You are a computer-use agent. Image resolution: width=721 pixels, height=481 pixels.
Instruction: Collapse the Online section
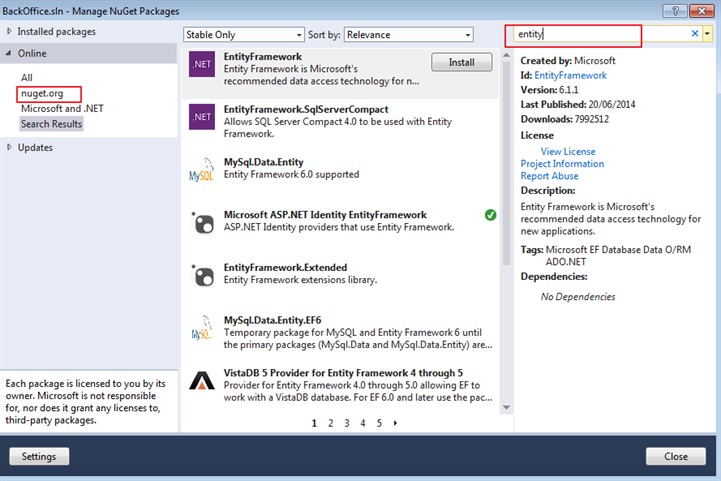pos(9,53)
